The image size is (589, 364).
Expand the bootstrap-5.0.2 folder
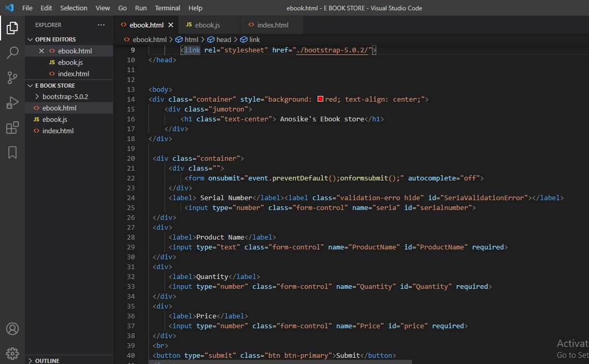coord(37,96)
